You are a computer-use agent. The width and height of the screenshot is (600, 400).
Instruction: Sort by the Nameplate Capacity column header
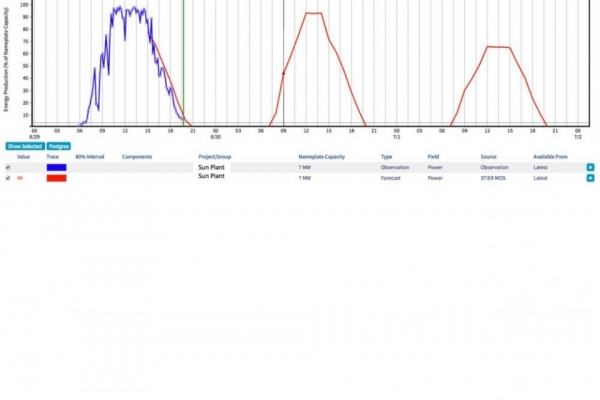[x=320, y=157]
